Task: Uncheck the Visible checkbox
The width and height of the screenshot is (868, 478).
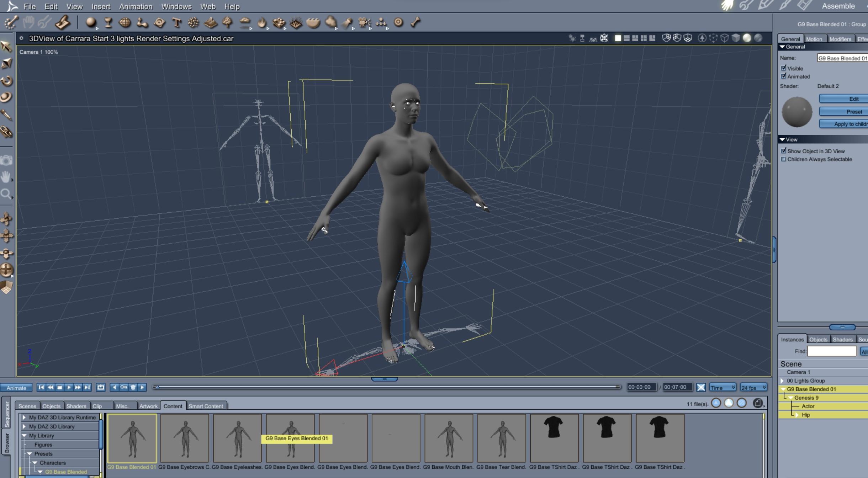Action: pyautogui.click(x=783, y=68)
